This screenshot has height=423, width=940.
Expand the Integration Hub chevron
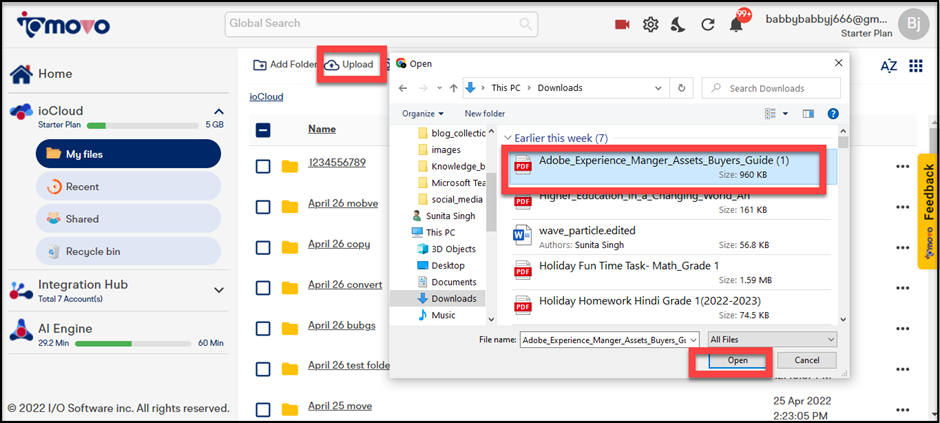point(219,290)
